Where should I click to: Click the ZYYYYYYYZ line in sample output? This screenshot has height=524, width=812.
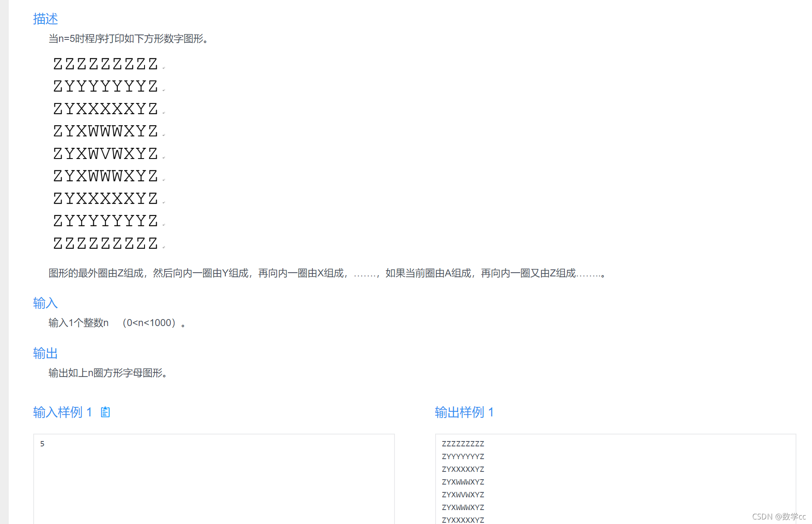pos(463,457)
